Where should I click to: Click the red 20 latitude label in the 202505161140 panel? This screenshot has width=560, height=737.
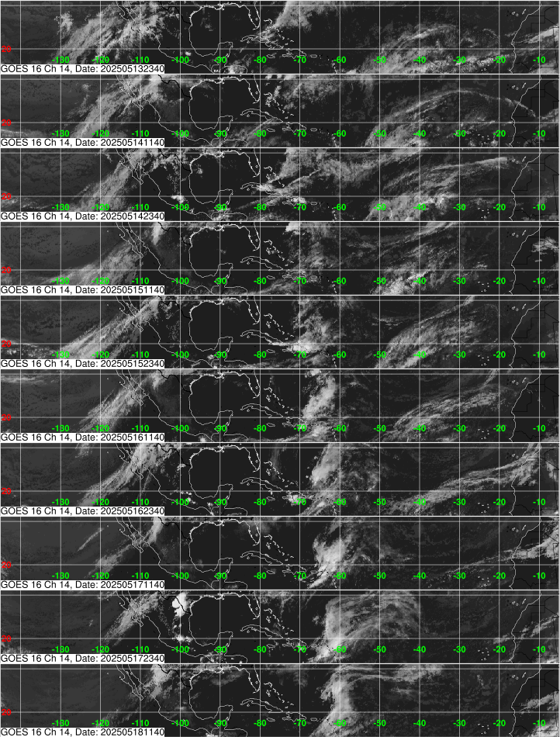click(x=6, y=417)
